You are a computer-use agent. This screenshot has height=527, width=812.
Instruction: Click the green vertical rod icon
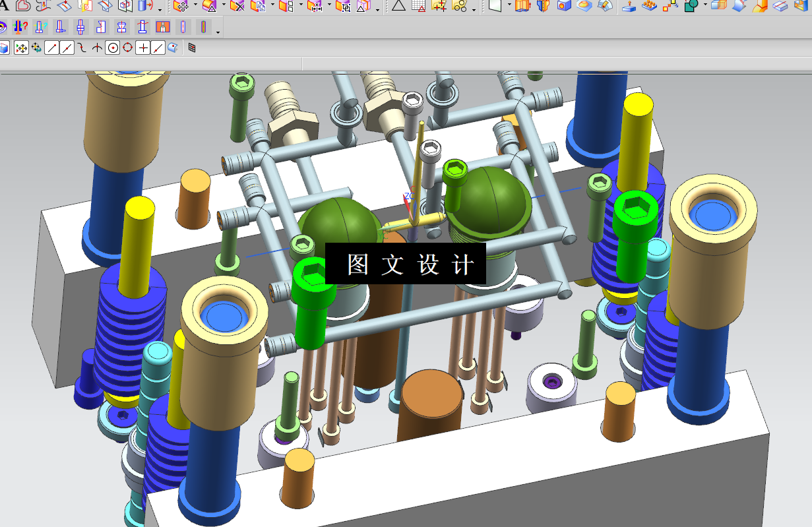(x=203, y=27)
